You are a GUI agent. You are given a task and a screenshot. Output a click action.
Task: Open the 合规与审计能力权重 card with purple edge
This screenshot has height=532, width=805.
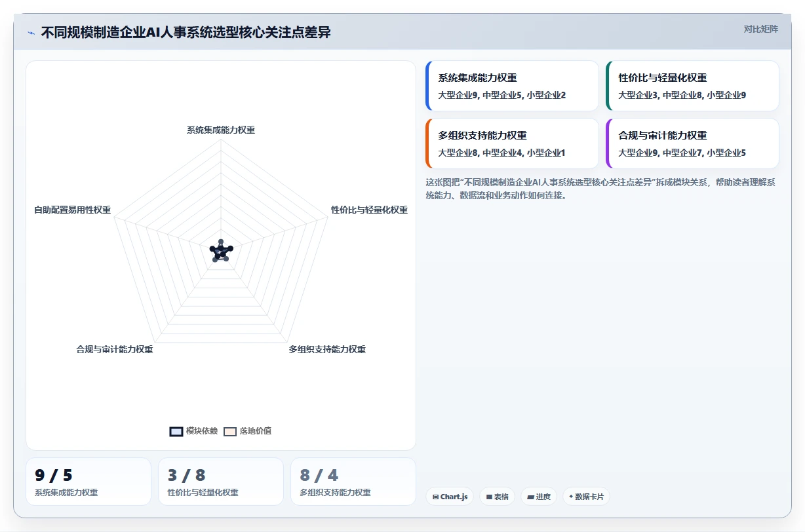(x=692, y=143)
